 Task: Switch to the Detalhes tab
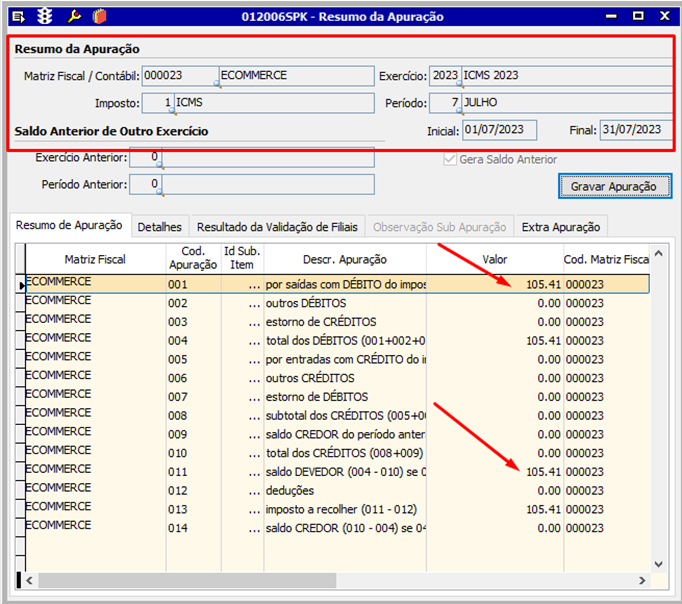pos(160,227)
